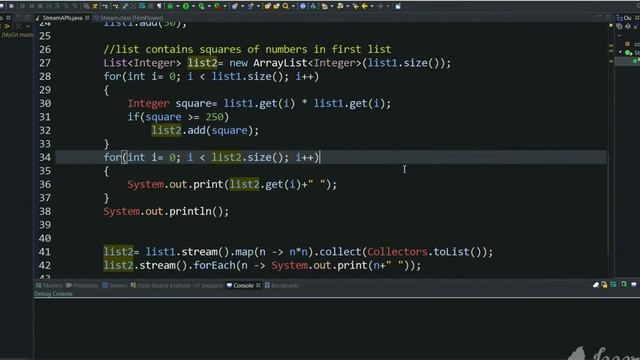Open the Debug launch dropdown arrow
Screen dimensions: 640x360
[x=178, y=6]
